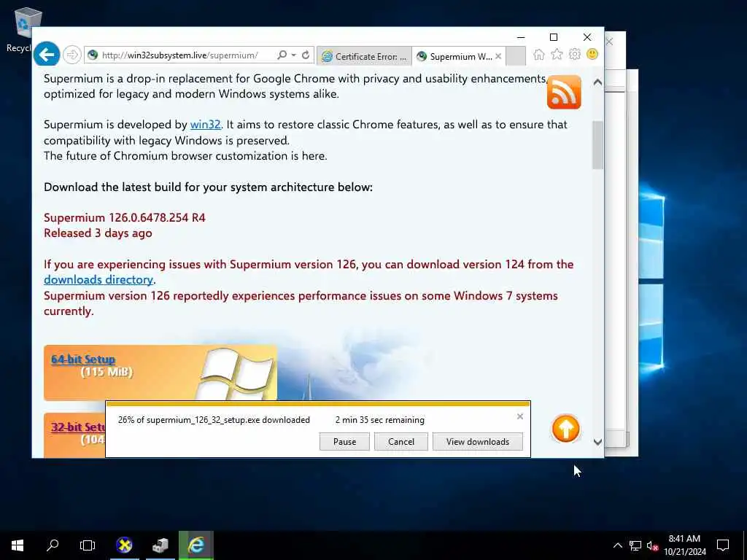Click the win32subsystem.live address field
This screenshot has height=560, width=747.
pyautogui.click(x=179, y=55)
